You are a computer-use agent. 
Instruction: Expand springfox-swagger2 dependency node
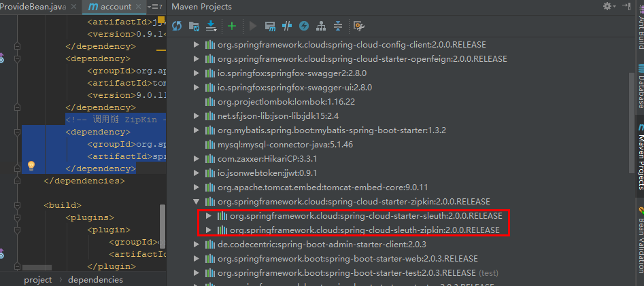click(197, 73)
